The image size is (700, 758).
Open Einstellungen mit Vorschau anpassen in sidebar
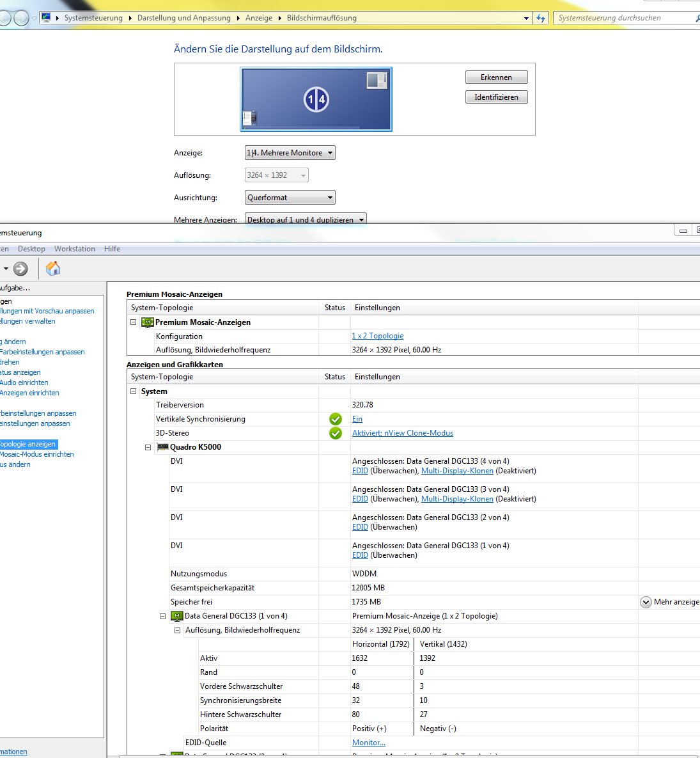pos(47,311)
